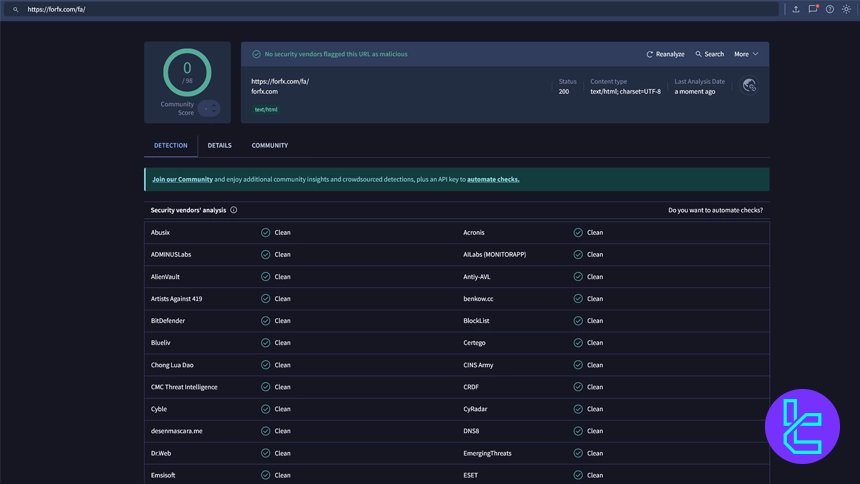Switch to the Details tab
Viewport: 860px width, 484px height.
[219, 145]
